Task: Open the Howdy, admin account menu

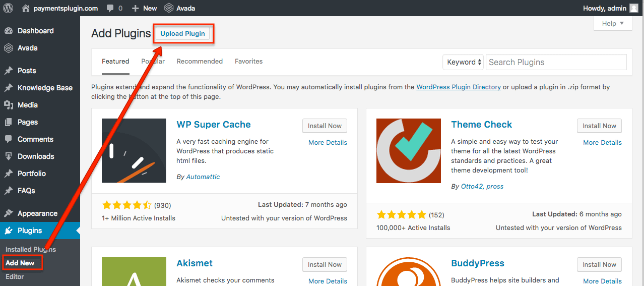Action: pyautogui.click(x=611, y=8)
